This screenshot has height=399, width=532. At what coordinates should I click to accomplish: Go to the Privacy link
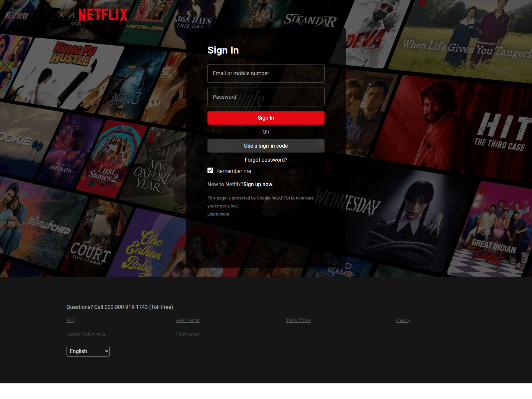[x=403, y=321]
